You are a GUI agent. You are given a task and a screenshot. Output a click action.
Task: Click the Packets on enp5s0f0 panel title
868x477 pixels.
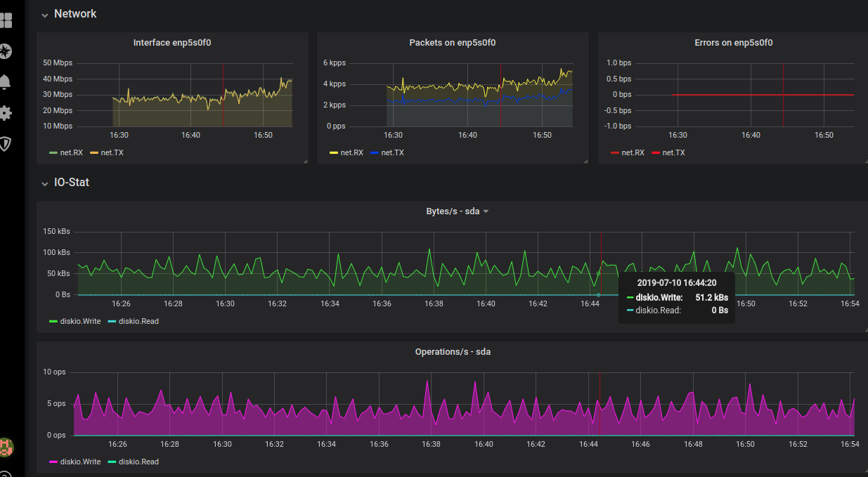click(x=453, y=42)
